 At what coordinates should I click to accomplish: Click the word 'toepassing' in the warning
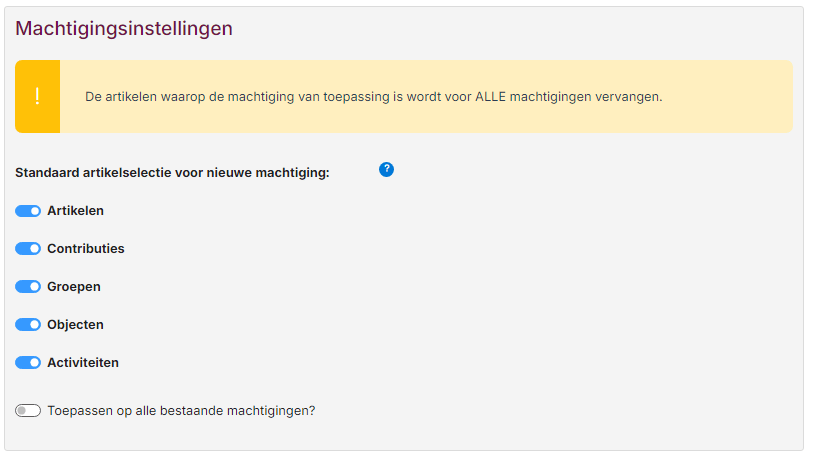pyautogui.click(x=356, y=97)
